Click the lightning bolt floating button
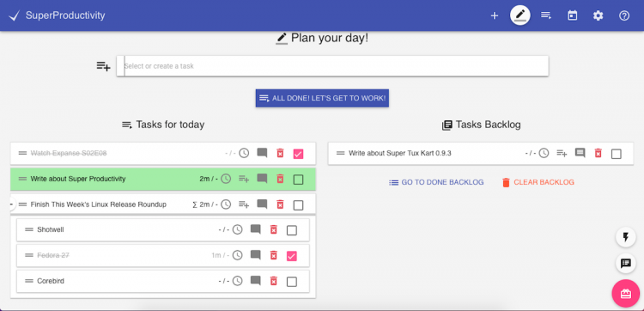644x311 pixels. point(625,237)
